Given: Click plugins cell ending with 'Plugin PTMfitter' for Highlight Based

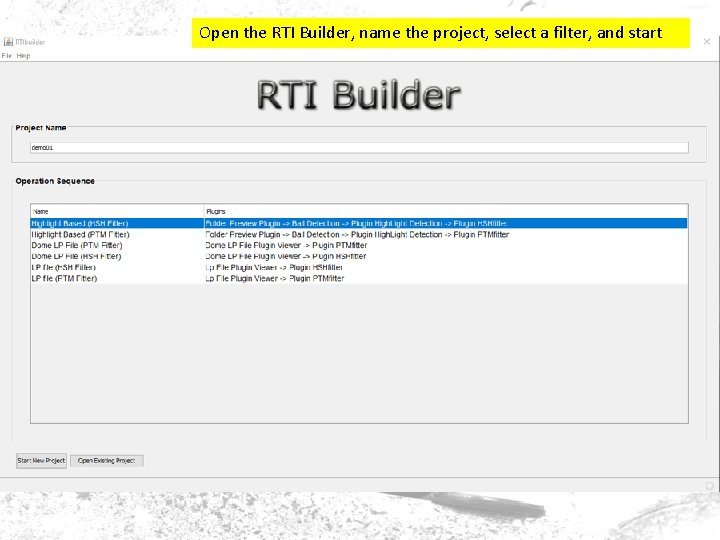Looking at the screenshot, I should click(x=446, y=234).
